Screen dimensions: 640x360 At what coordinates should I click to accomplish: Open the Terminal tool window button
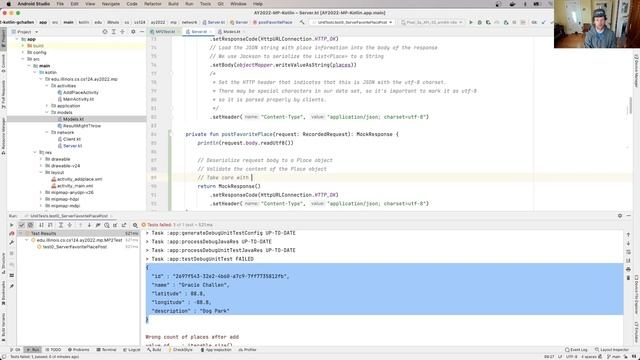pos(107,350)
